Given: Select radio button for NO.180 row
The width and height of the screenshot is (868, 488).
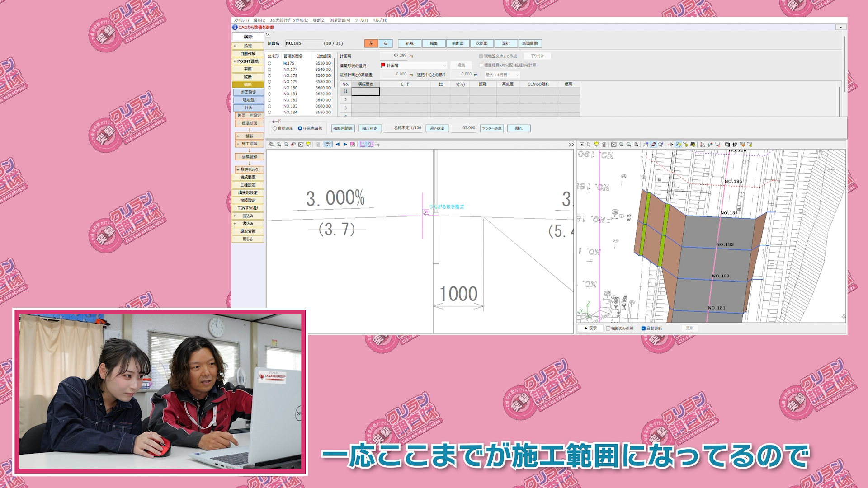Looking at the screenshot, I should [x=269, y=88].
